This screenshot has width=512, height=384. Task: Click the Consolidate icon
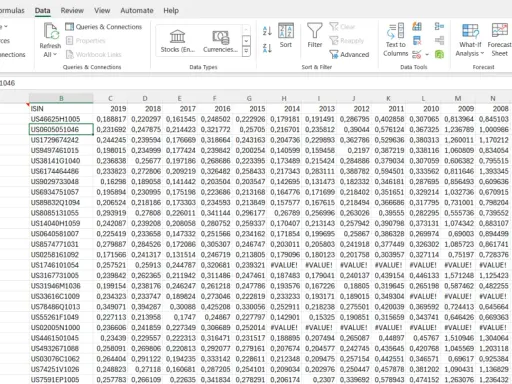tap(439, 26)
